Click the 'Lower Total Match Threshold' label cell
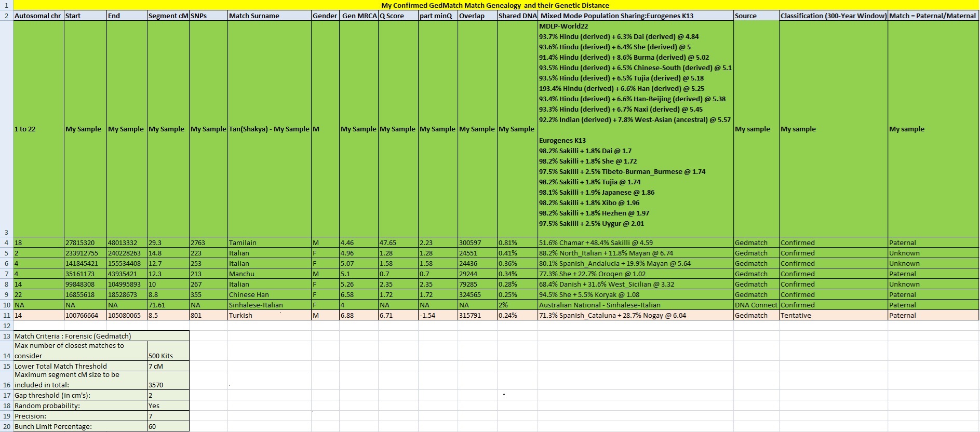Image resolution: width=980 pixels, height=432 pixels. (80, 366)
